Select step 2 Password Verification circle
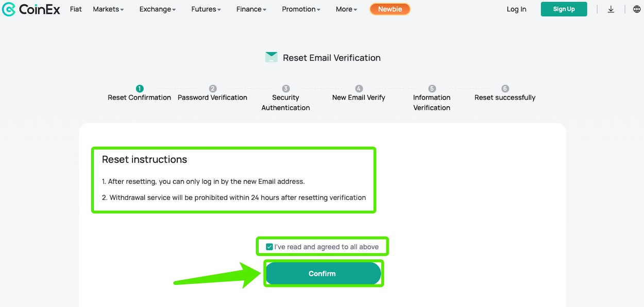This screenshot has height=307, width=644. coord(213,89)
